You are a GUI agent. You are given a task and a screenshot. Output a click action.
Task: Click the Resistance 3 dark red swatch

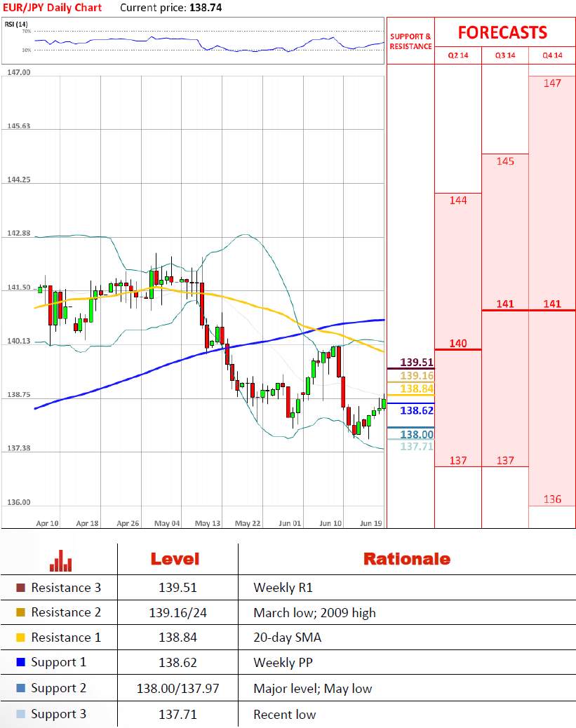pos(20,588)
